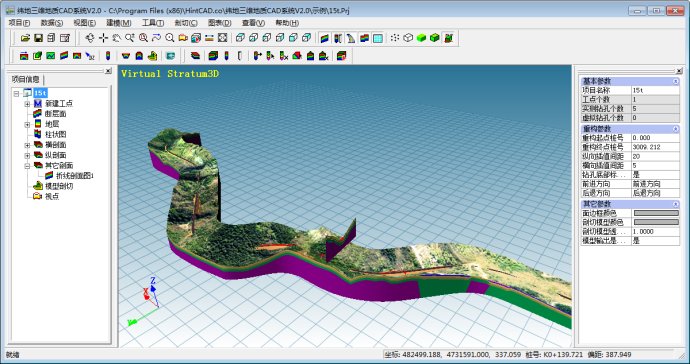This screenshot has width=690, height=364.
Task: Collapse the 基本参数 section chevron
Action: pyautogui.click(x=675, y=81)
